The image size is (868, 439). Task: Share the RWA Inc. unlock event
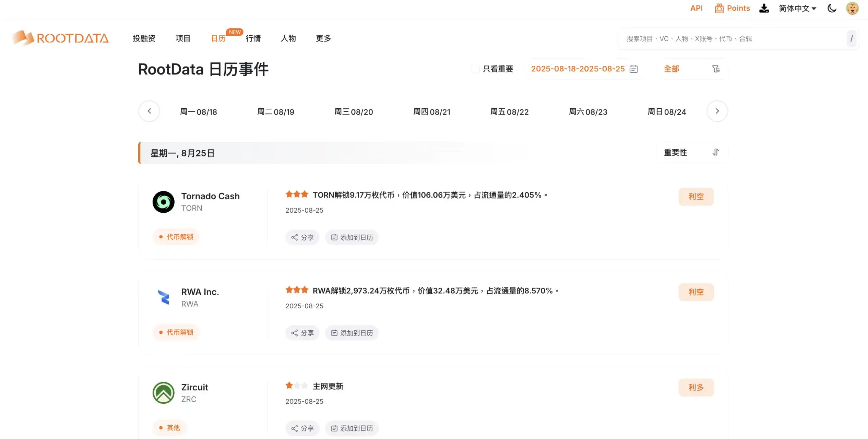pos(302,332)
